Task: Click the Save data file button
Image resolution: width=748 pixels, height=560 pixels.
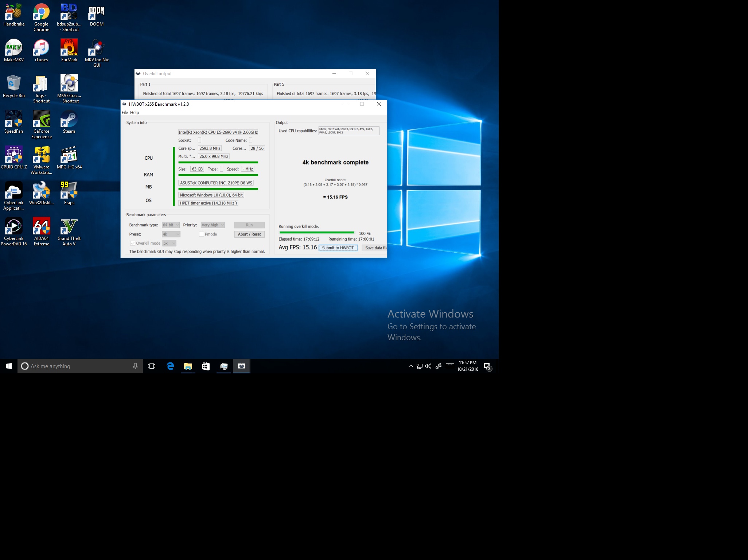Action: coord(374,248)
